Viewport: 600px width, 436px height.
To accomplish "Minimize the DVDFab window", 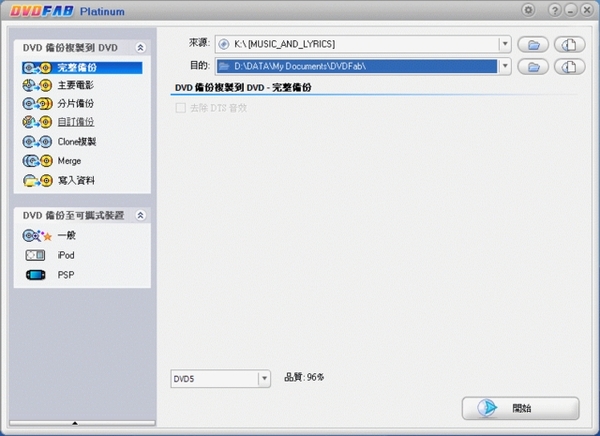I will tap(571, 10).
